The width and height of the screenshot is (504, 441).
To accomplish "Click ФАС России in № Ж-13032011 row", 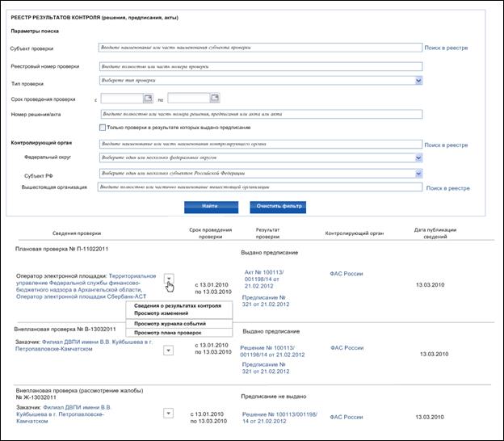I will point(346,418).
